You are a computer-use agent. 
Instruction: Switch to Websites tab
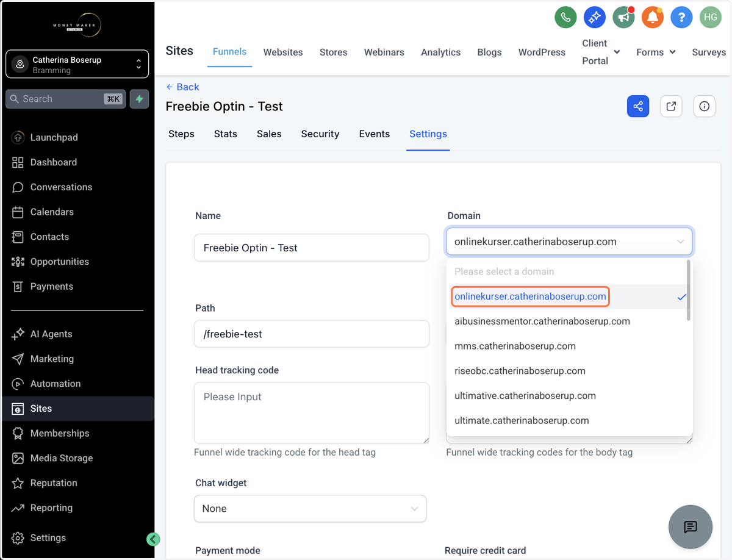coord(283,52)
